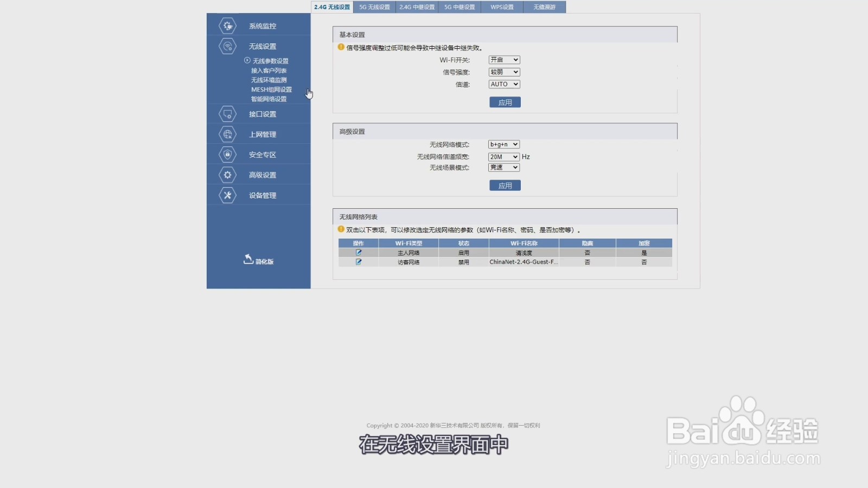This screenshot has height=488, width=868.
Task: Open 系统监控 sidebar icon
Action: tap(227, 25)
